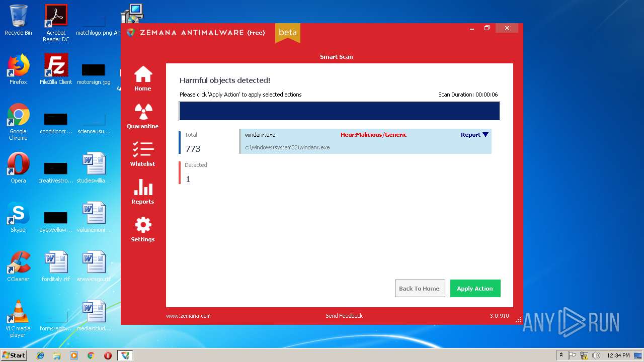Select Opera desktop shortcut
Screen dimensions: 644x362
coord(18,168)
